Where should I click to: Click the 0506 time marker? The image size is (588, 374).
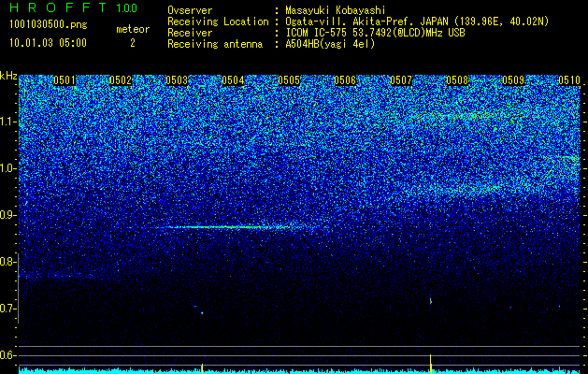point(345,80)
